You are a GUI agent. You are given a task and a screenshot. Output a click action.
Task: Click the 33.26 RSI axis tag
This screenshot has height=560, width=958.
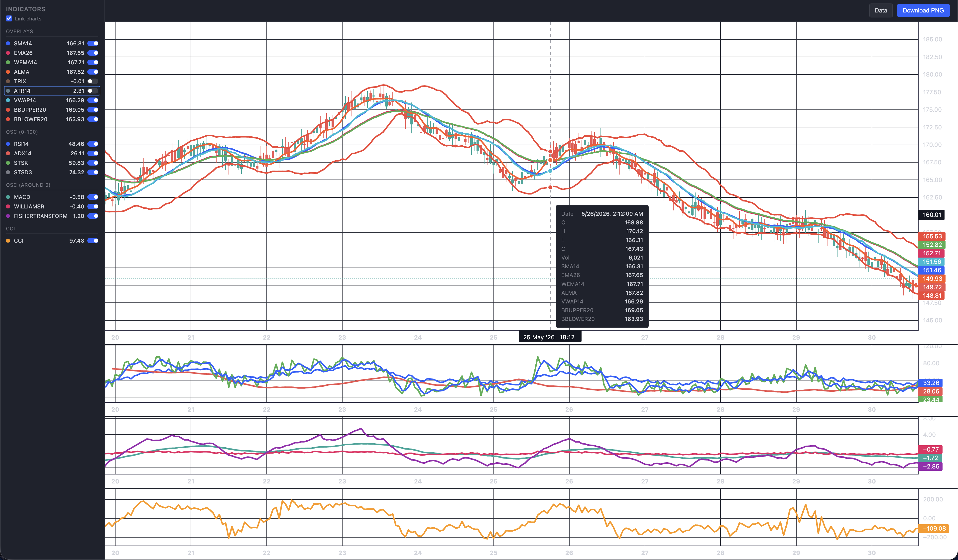pos(930,383)
